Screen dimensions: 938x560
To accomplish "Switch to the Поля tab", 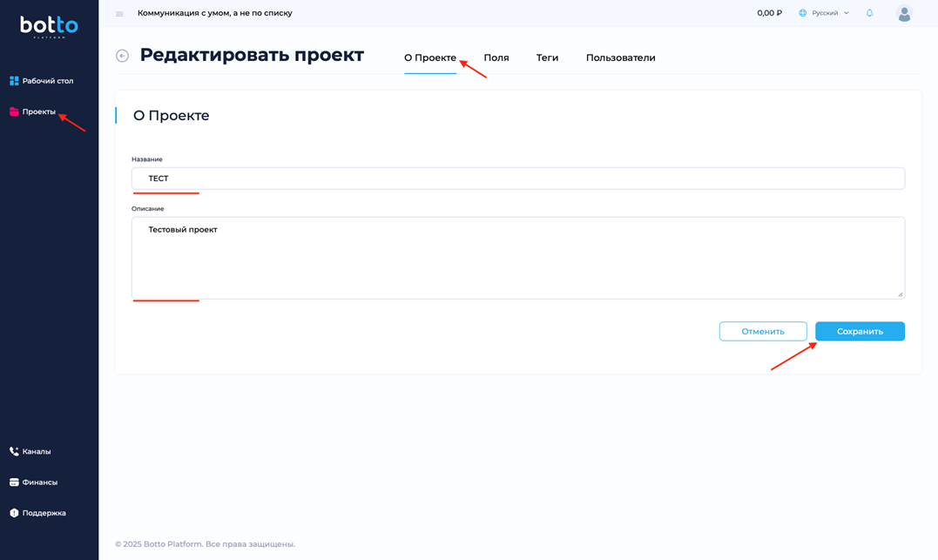I will [496, 57].
